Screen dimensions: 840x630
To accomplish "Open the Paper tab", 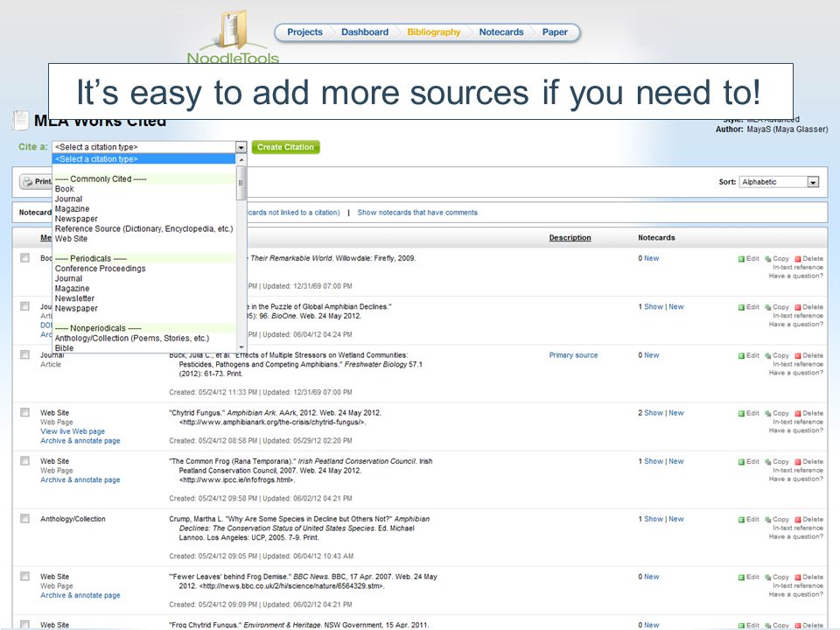I will click(x=555, y=32).
